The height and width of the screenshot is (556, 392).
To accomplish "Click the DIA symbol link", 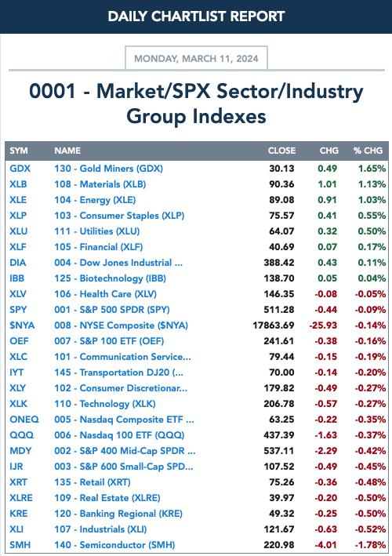I will click(x=18, y=263).
